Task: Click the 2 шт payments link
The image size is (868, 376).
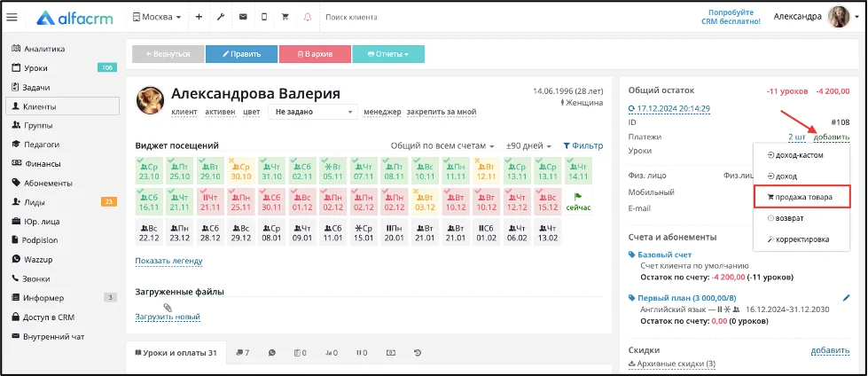Action: 797,137
